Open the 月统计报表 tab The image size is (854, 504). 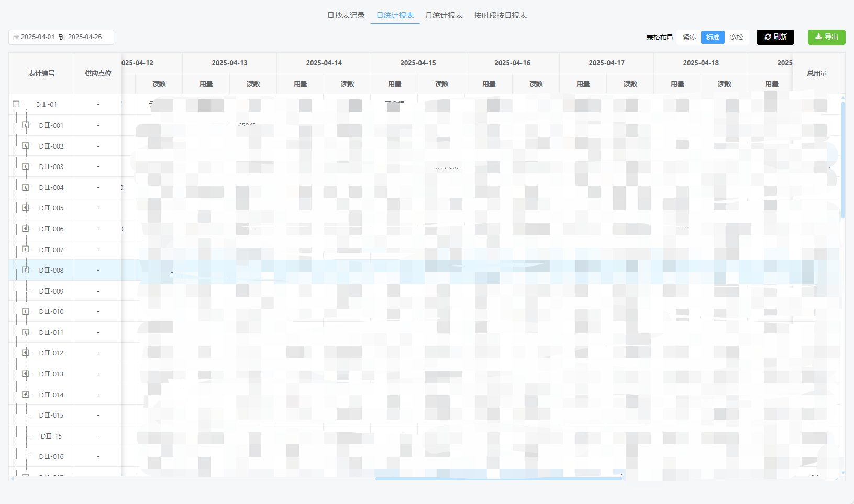pos(443,15)
